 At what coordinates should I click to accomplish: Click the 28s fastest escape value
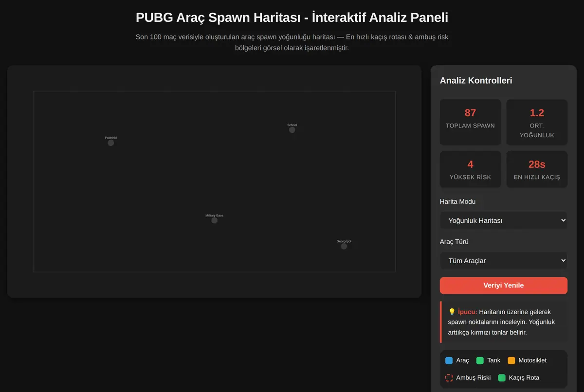pos(537,164)
